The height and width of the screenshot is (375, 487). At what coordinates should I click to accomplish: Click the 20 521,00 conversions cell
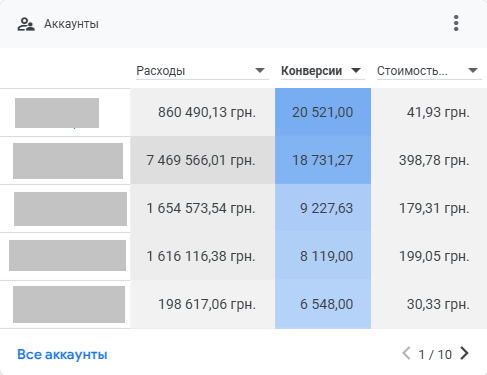323,112
